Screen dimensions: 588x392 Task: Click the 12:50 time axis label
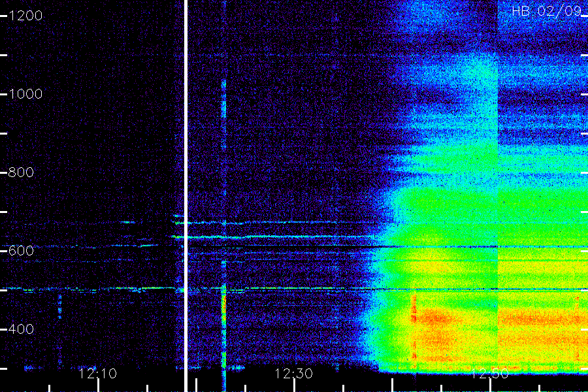coord(490,374)
